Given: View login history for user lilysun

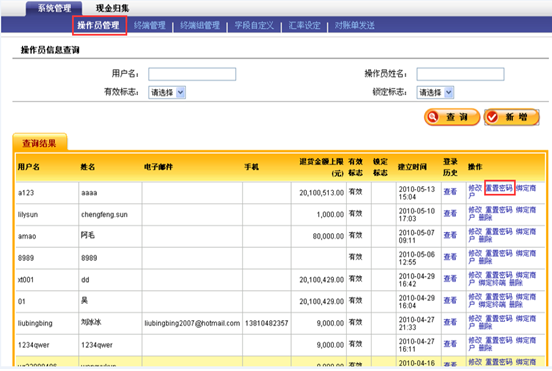Looking at the screenshot, I should coord(450,214).
